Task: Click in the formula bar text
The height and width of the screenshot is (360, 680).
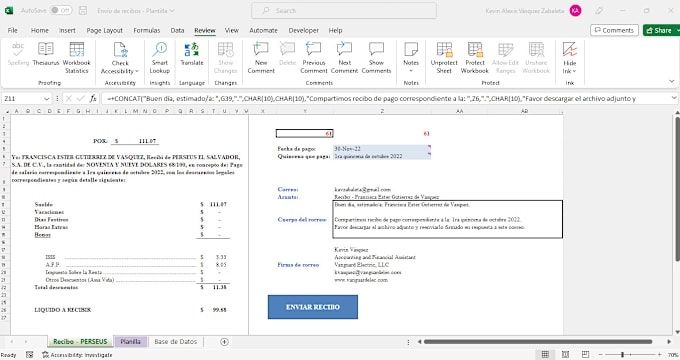Action: 386,98
